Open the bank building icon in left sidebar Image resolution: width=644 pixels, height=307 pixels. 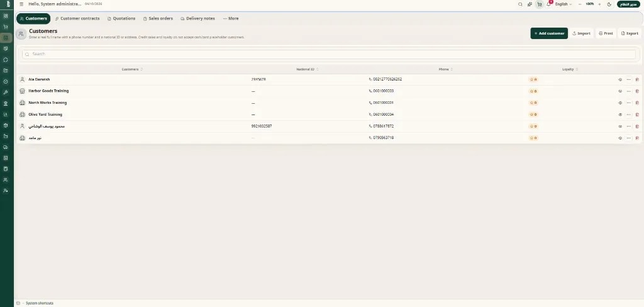click(5, 104)
